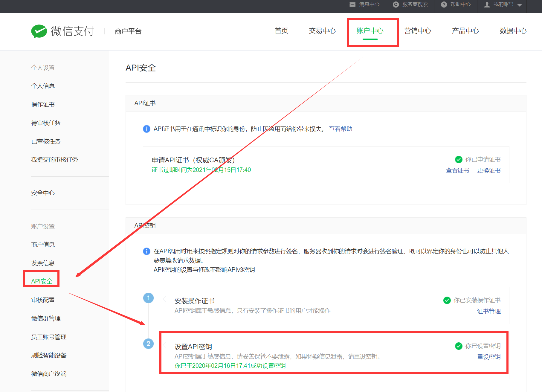Image resolution: width=542 pixels, height=392 pixels.
Task: Expand the 我的账号 dropdown arrow
Action: (x=520, y=5)
